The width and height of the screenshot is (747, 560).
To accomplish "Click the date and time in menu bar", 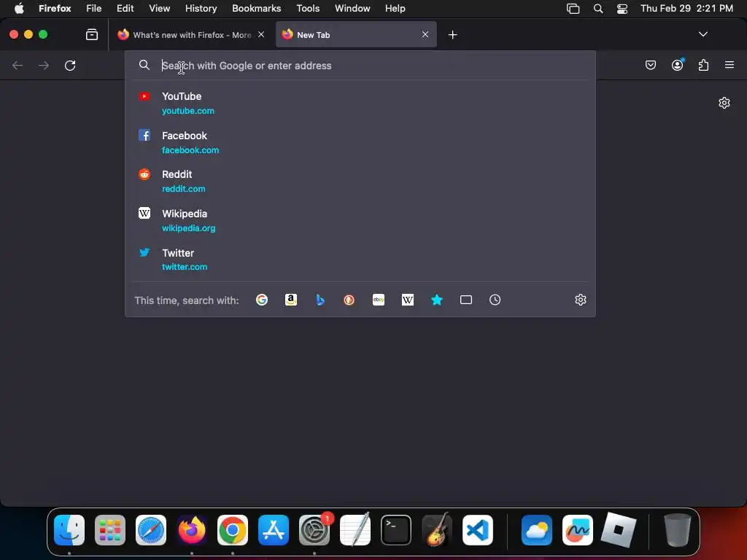I will (686, 8).
